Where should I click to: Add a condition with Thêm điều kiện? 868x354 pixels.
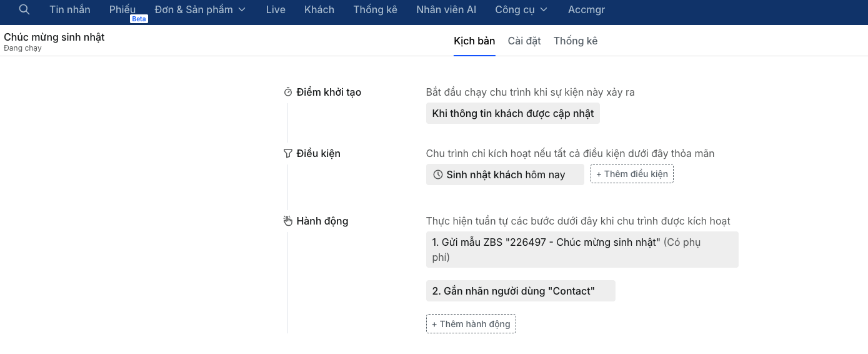[x=632, y=174]
